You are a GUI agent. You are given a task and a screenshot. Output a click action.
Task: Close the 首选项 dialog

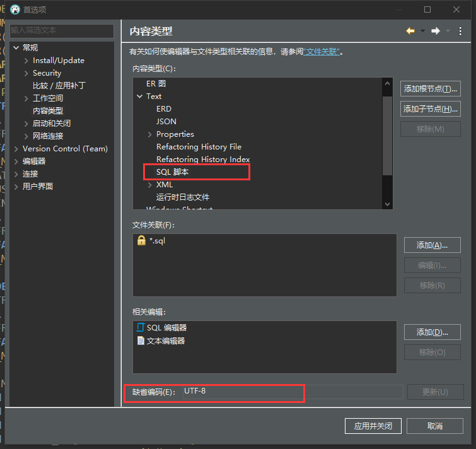[x=456, y=9]
